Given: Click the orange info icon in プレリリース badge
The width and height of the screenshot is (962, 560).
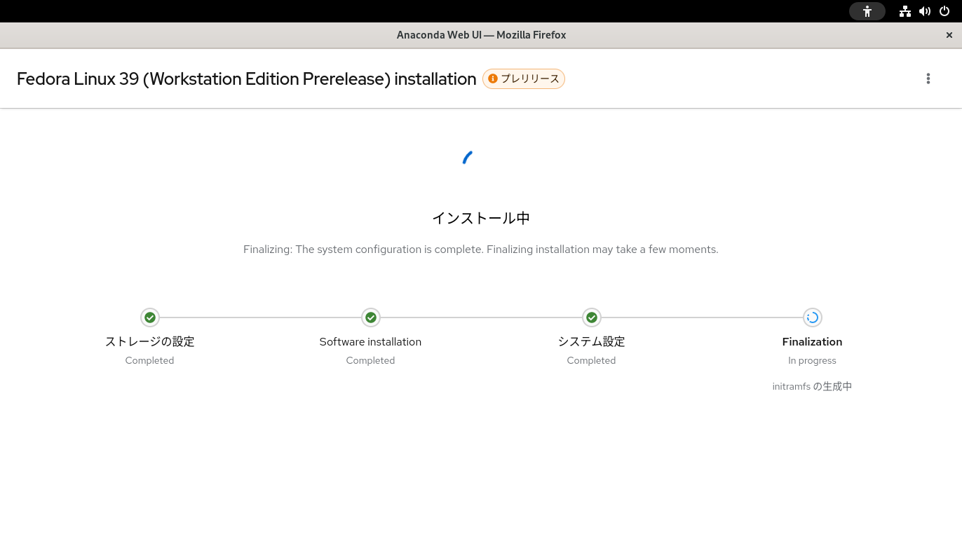Looking at the screenshot, I should click(493, 78).
